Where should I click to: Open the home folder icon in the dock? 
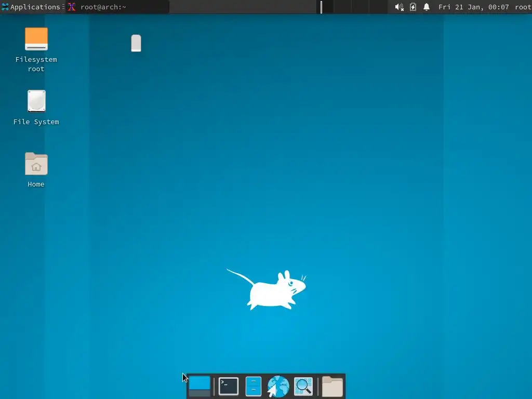[332, 386]
